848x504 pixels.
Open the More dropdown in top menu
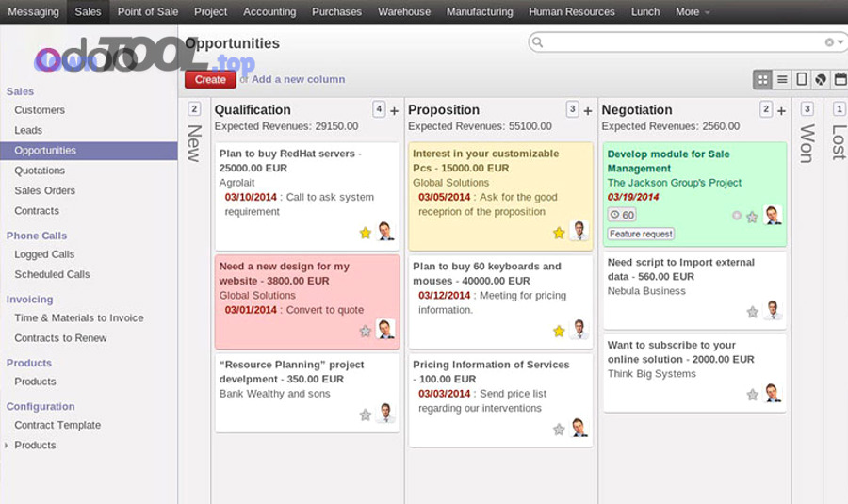point(693,12)
